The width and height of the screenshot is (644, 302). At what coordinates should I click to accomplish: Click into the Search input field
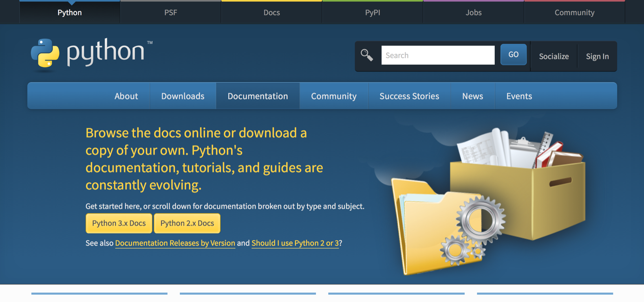438,55
